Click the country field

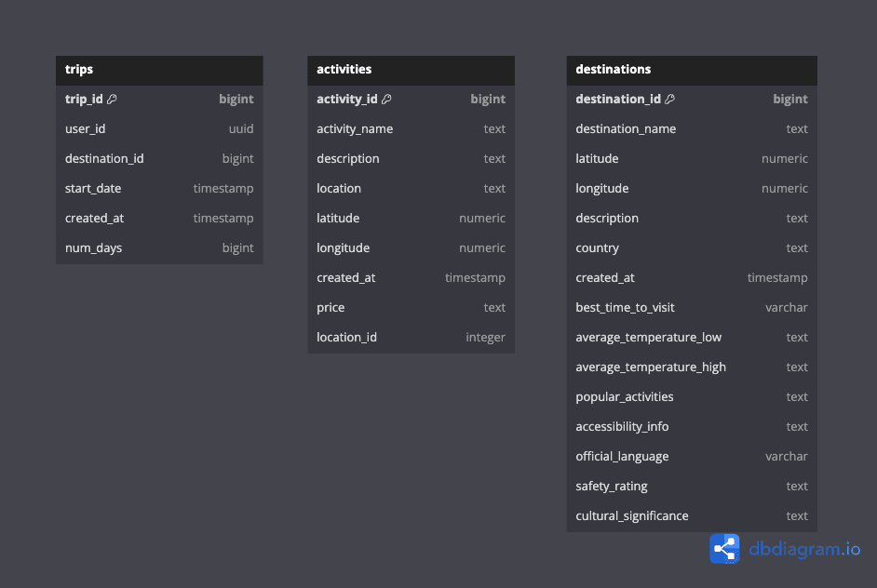click(x=692, y=247)
